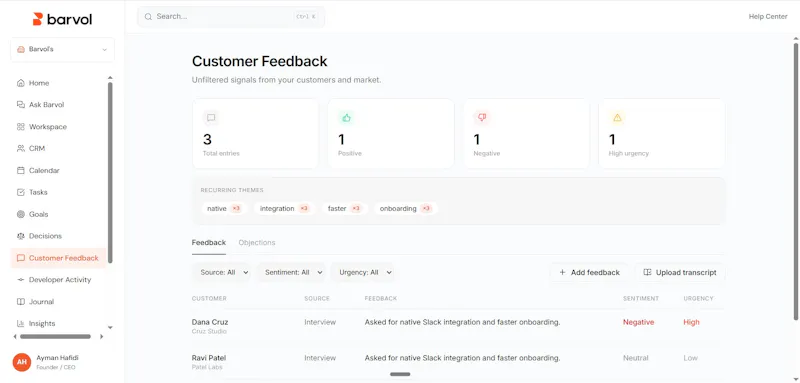Viewport: 800px width, 383px height.
Task: Click the Workspace grid icon
Action: [20, 126]
